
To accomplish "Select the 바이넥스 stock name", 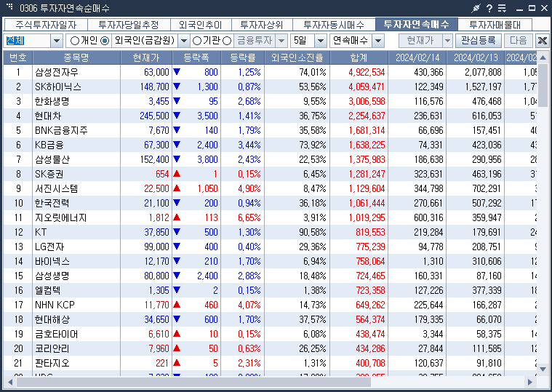I will tap(52, 261).
